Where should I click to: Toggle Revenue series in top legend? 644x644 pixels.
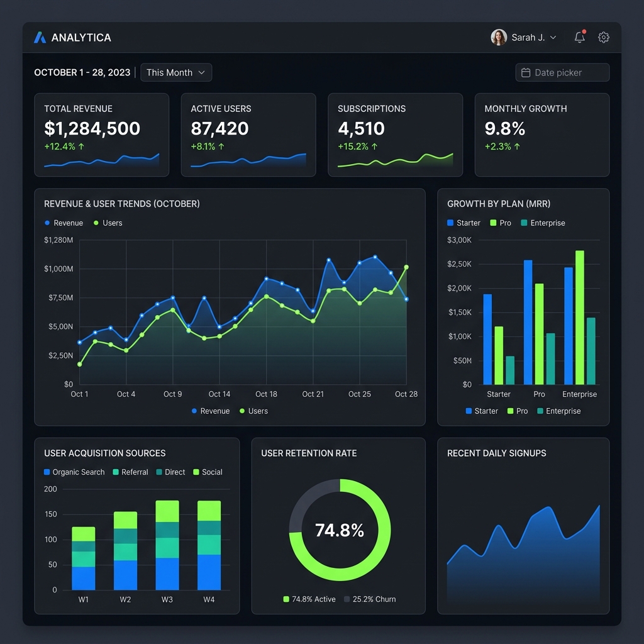(64, 223)
